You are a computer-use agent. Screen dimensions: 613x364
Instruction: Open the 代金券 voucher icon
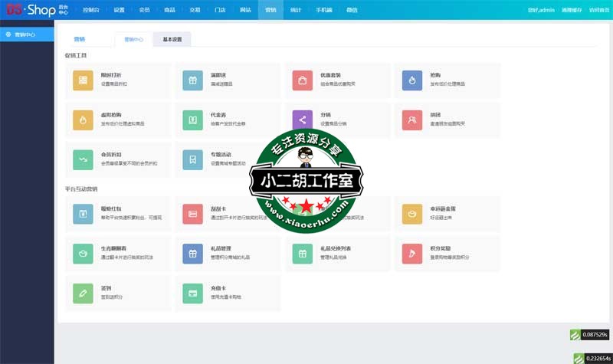point(192,120)
